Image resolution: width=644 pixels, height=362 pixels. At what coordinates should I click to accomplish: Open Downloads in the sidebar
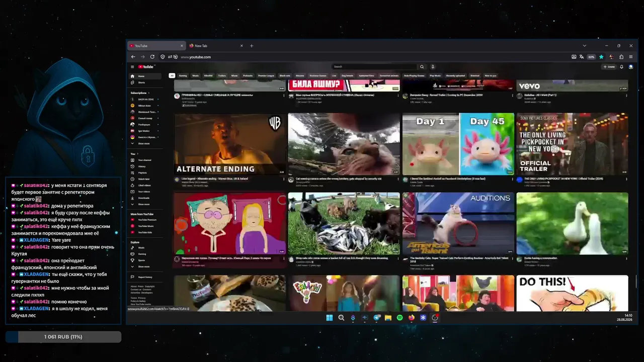(x=146, y=198)
